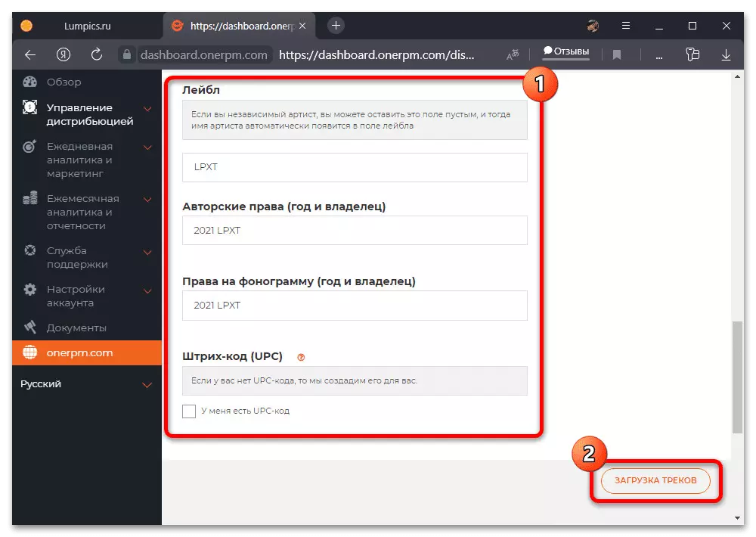Click the UPC help question mark icon
The image size is (756, 537).
(301, 357)
